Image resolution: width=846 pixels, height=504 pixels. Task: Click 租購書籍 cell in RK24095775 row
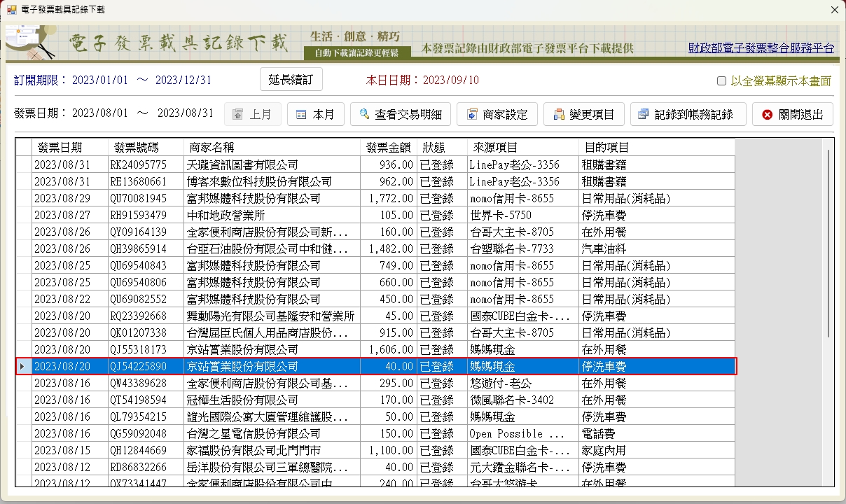click(657, 165)
